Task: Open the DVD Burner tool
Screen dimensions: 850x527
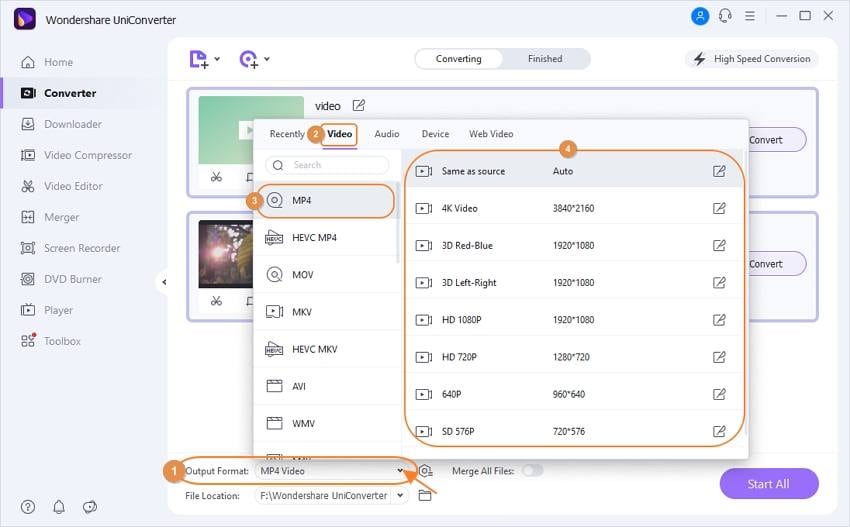Action: [61, 279]
